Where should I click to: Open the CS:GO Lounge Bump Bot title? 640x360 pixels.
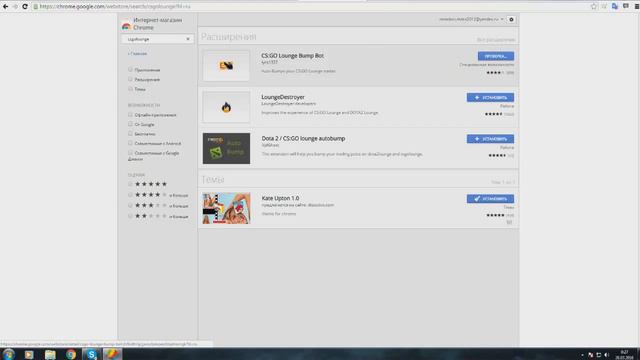point(292,56)
